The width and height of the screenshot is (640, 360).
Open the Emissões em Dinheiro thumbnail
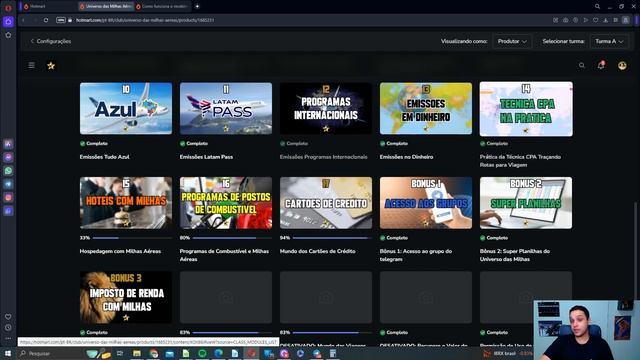coord(426,108)
